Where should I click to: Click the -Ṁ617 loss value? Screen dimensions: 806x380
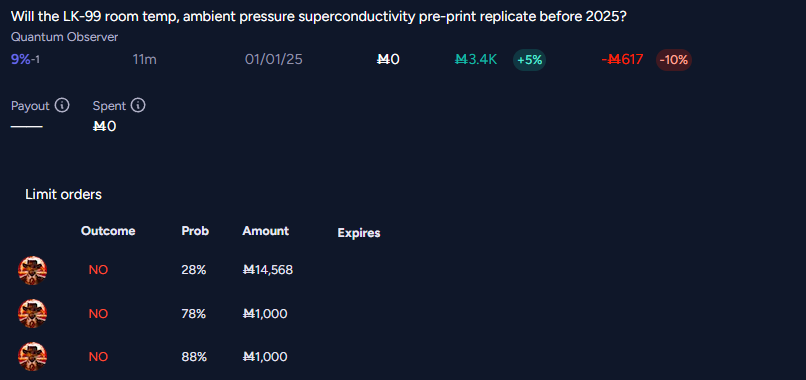coord(622,60)
